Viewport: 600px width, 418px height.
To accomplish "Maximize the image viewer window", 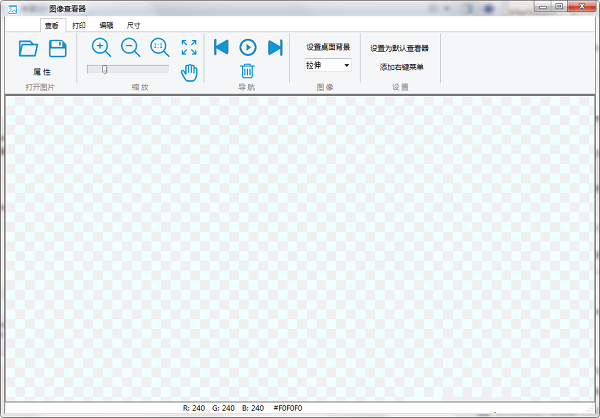I will click(559, 7).
